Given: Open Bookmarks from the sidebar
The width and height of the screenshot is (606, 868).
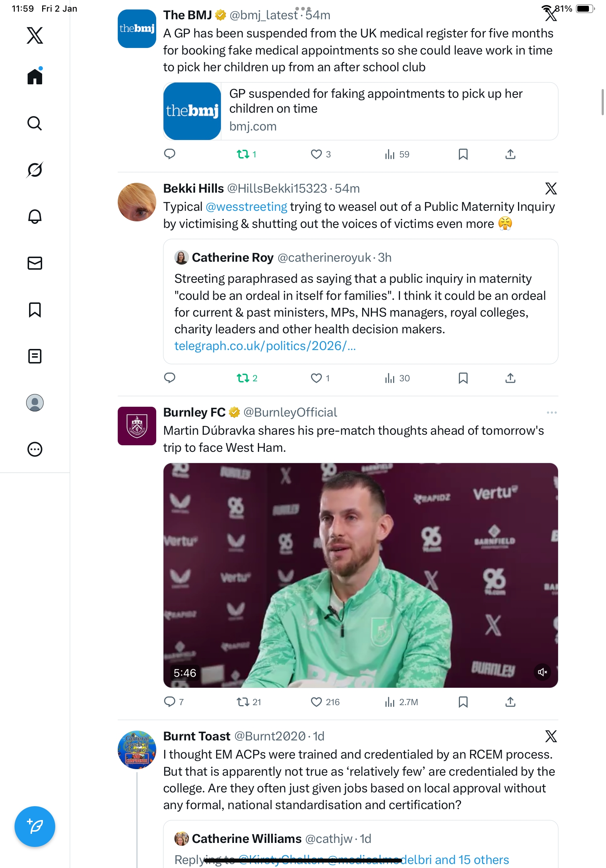Looking at the screenshot, I should [x=35, y=310].
